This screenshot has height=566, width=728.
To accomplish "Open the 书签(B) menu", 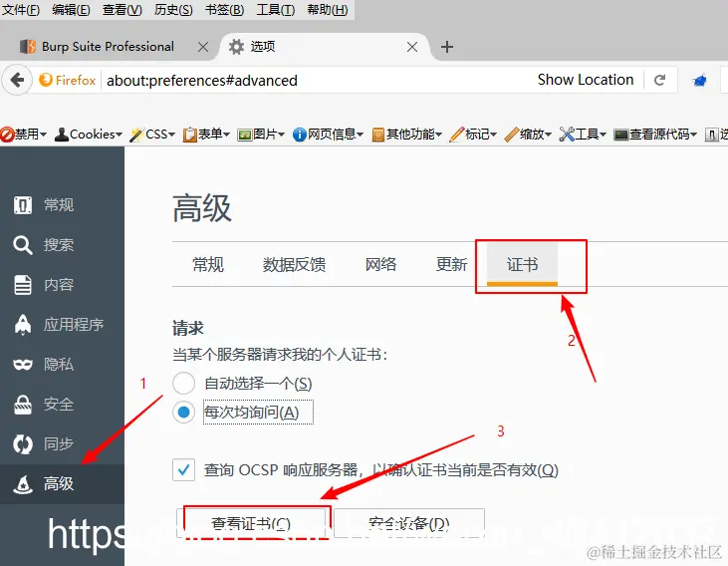I will click(225, 9).
